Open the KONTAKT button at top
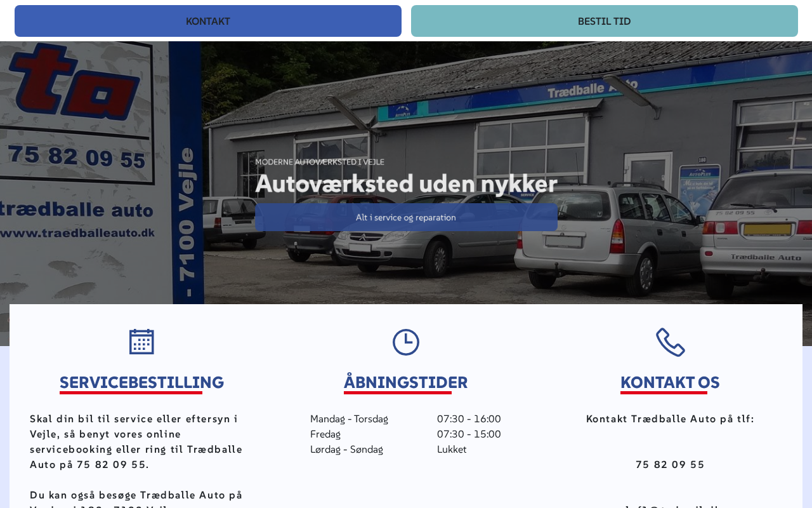The width and height of the screenshot is (812, 508). [x=208, y=21]
